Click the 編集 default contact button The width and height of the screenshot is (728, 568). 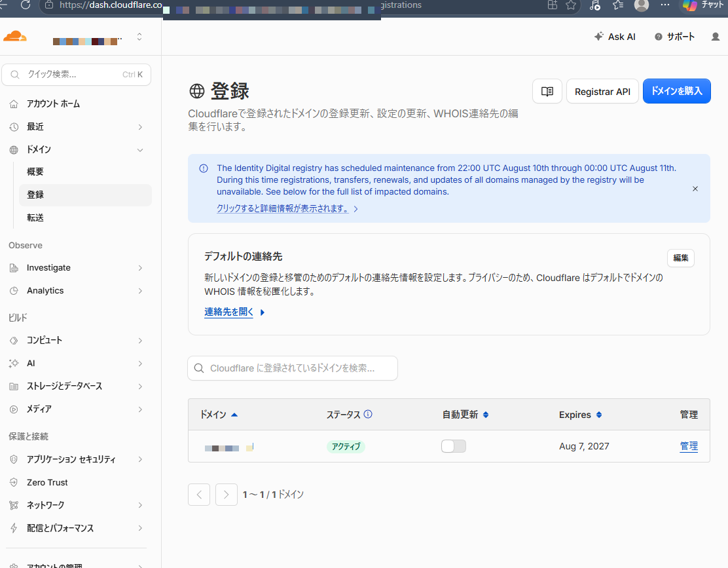[x=681, y=257]
